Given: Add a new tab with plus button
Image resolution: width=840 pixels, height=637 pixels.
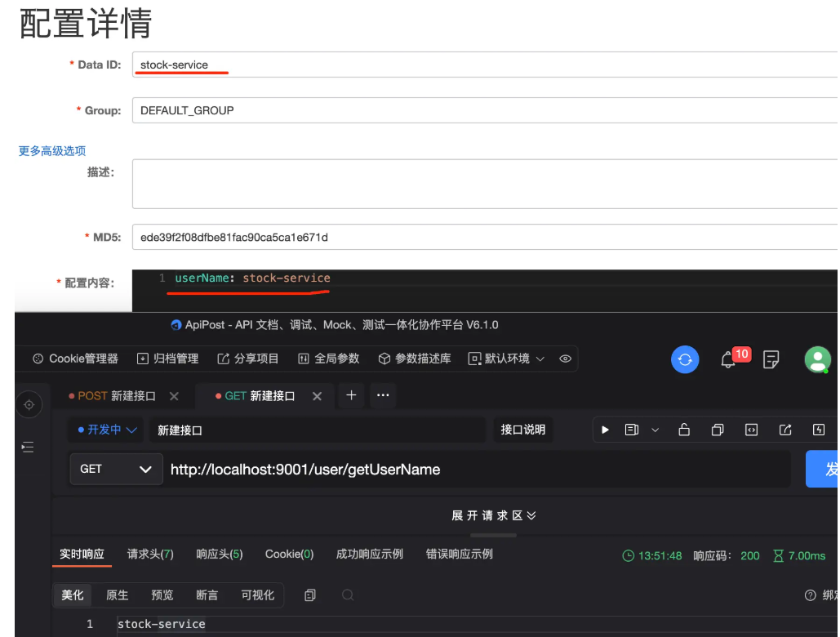Looking at the screenshot, I should point(351,395).
